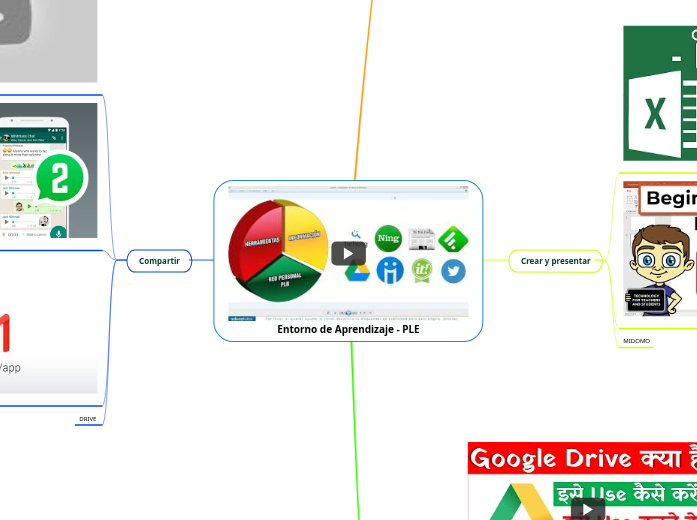Open the Beginner cartoon tutorial thumbnail

point(660,248)
